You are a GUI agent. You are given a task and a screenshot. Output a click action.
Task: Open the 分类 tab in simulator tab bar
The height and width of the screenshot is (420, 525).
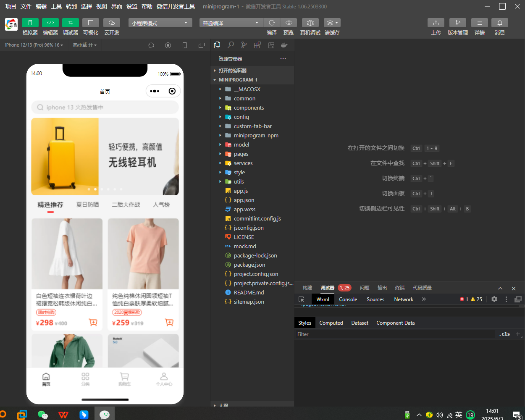click(x=85, y=379)
